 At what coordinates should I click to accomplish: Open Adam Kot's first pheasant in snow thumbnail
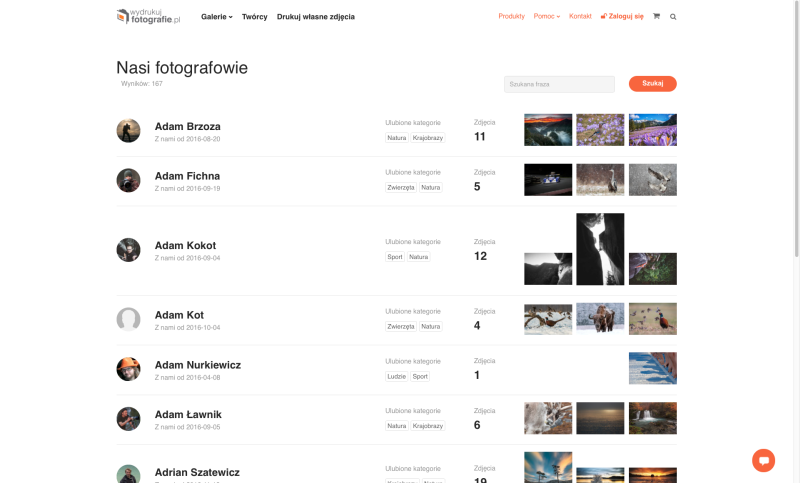[548, 319]
